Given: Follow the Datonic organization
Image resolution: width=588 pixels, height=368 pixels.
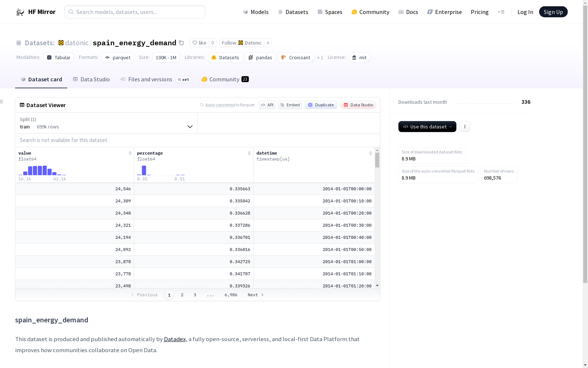Looking at the screenshot, I should (242, 43).
